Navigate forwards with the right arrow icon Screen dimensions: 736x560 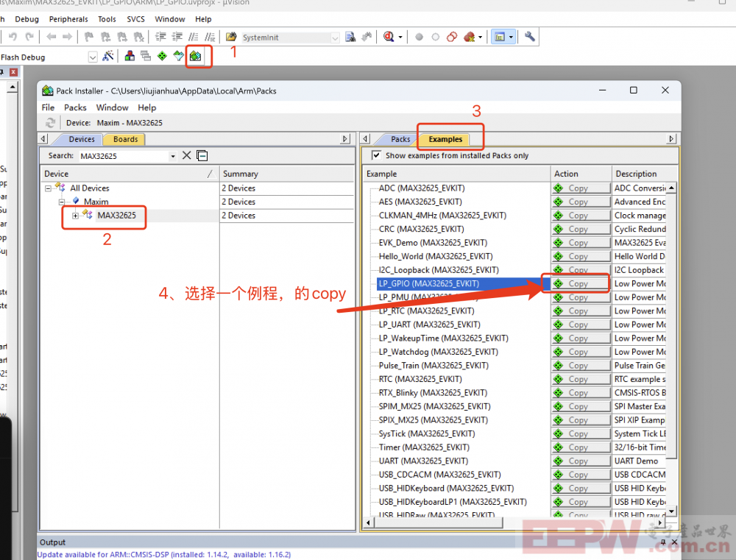(x=67, y=37)
